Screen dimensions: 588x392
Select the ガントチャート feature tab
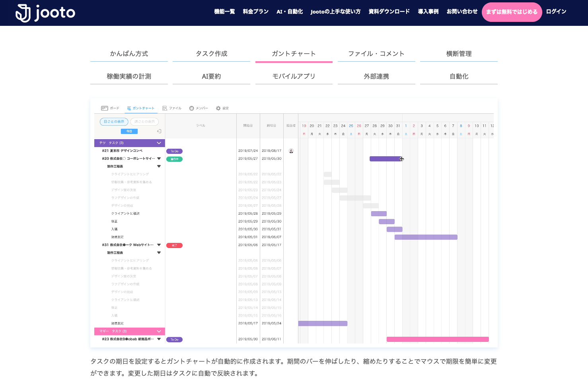point(294,54)
